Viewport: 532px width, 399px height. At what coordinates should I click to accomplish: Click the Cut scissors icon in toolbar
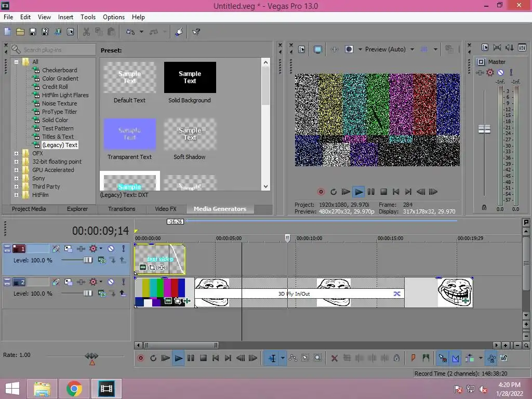pos(87,32)
